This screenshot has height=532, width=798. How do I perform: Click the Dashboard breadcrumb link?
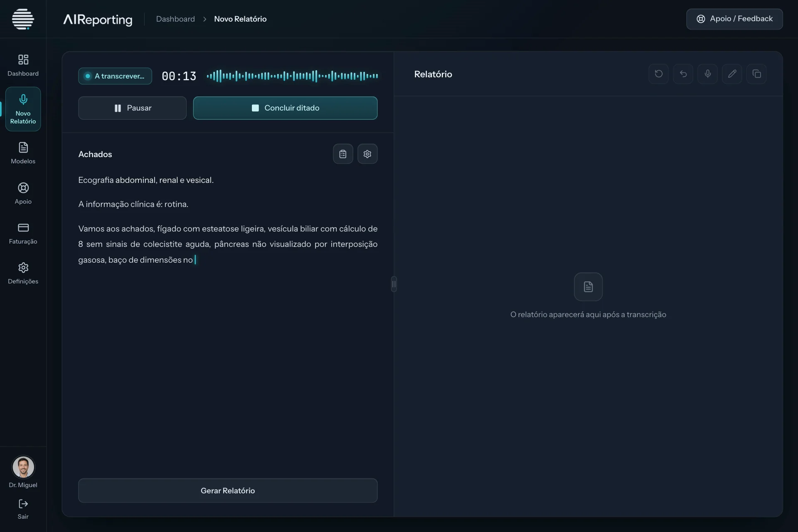tap(175, 19)
